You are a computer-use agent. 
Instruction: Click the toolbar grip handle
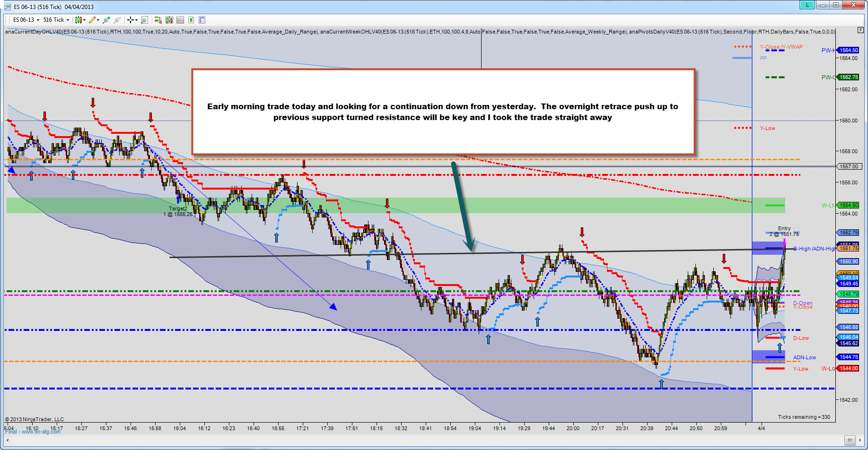(6, 20)
